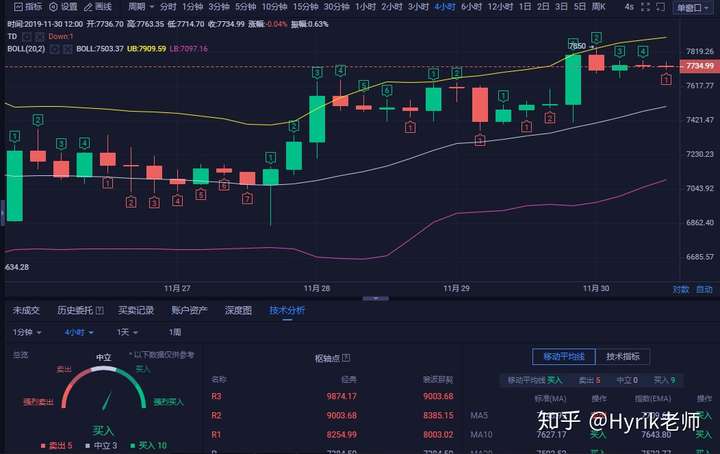The image size is (720, 454).
Task: Open TD indicator settings icon
Action: click(27, 36)
